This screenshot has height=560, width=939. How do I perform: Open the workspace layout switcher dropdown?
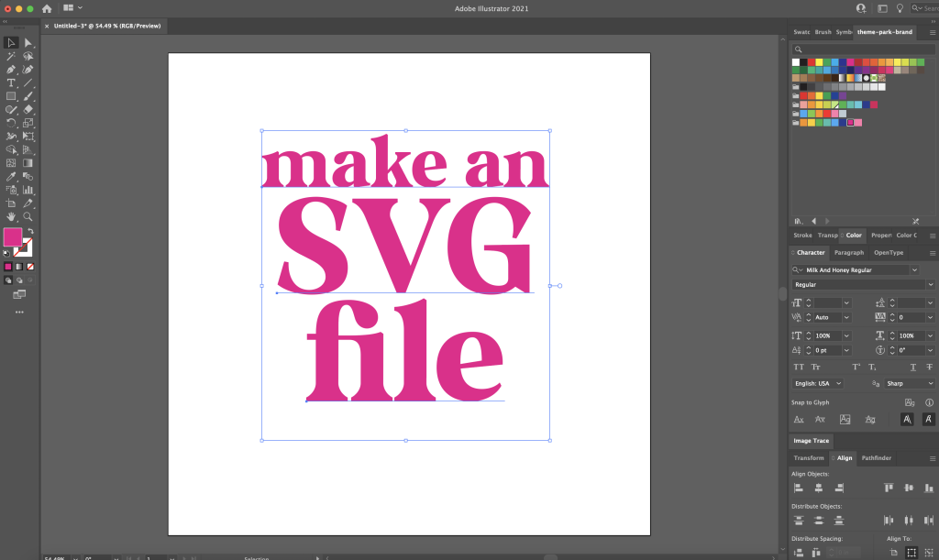point(72,8)
